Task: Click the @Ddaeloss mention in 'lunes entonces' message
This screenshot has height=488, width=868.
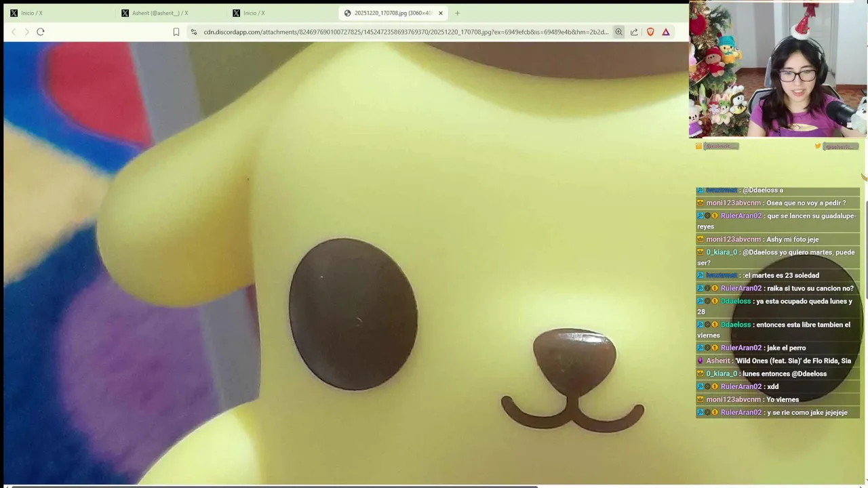Action: coord(809,373)
